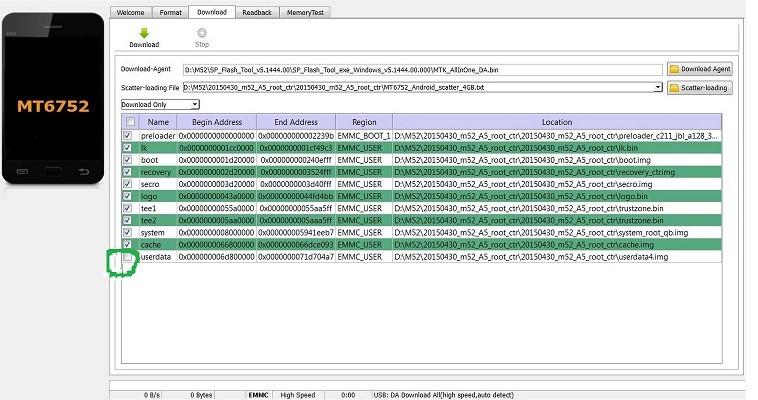Screen dimensions: 758x400
Task: Switch to the Format tab
Action: (170, 13)
